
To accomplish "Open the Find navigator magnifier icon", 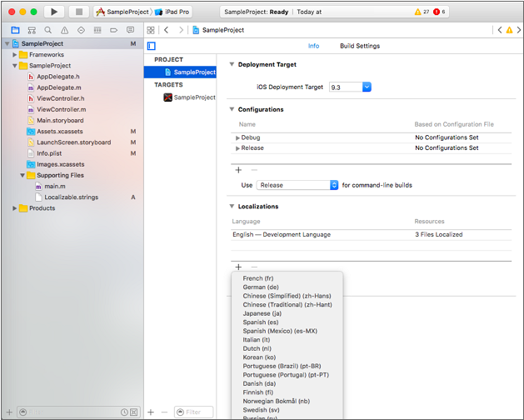I will (x=47, y=30).
